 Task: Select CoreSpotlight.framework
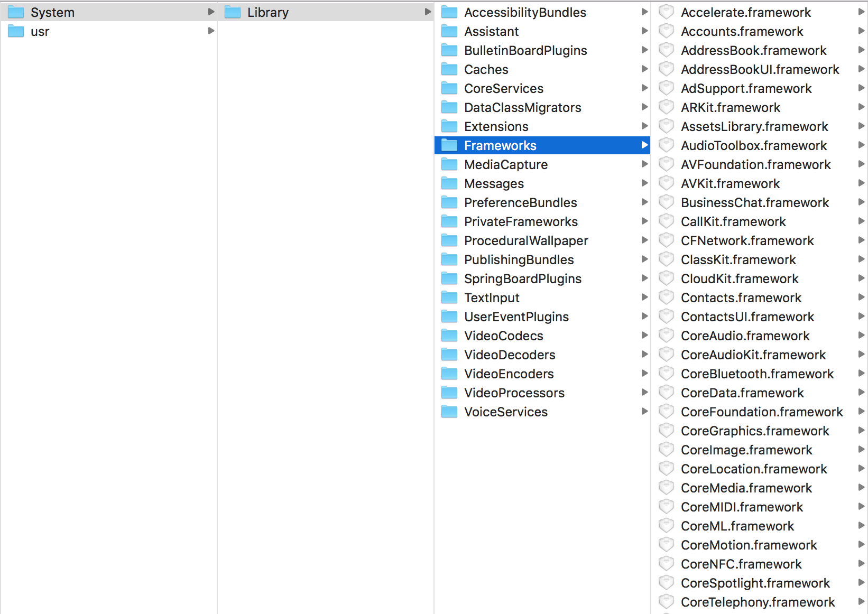tap(760, 583)
